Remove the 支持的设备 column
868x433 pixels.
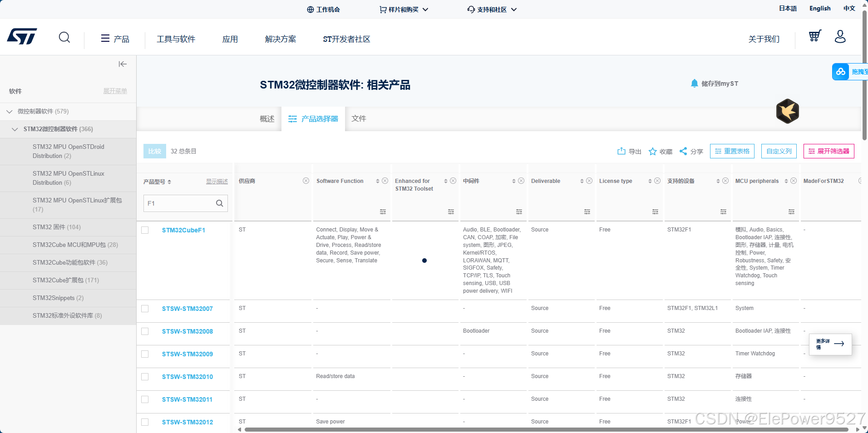point(725,181)
